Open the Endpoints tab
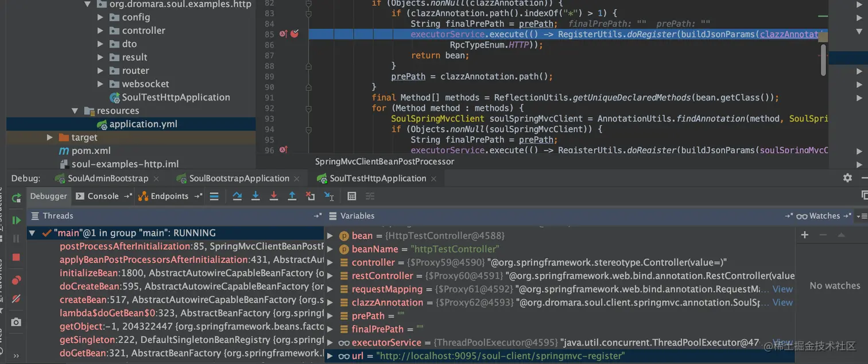 (x=164, y=196)
